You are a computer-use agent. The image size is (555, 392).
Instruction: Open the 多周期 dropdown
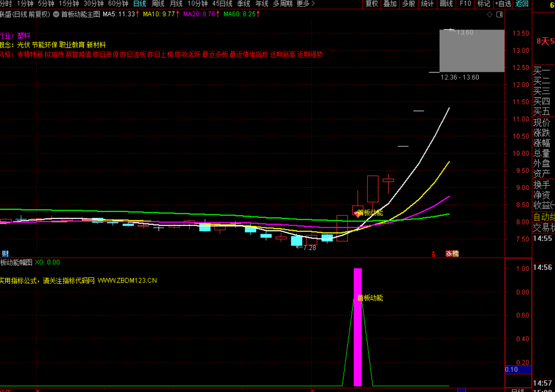tap(283, 4)
